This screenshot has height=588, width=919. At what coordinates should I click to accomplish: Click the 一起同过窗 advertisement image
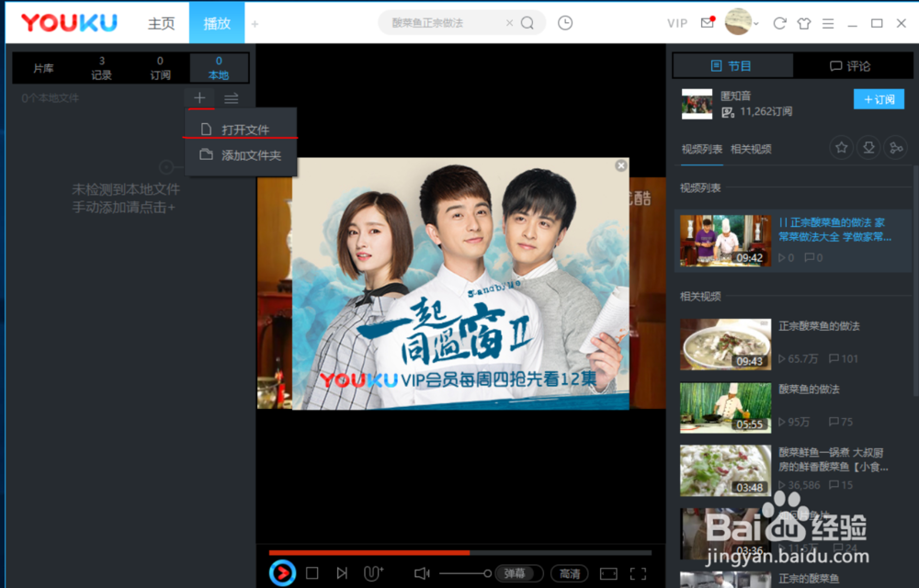(460, 284)
